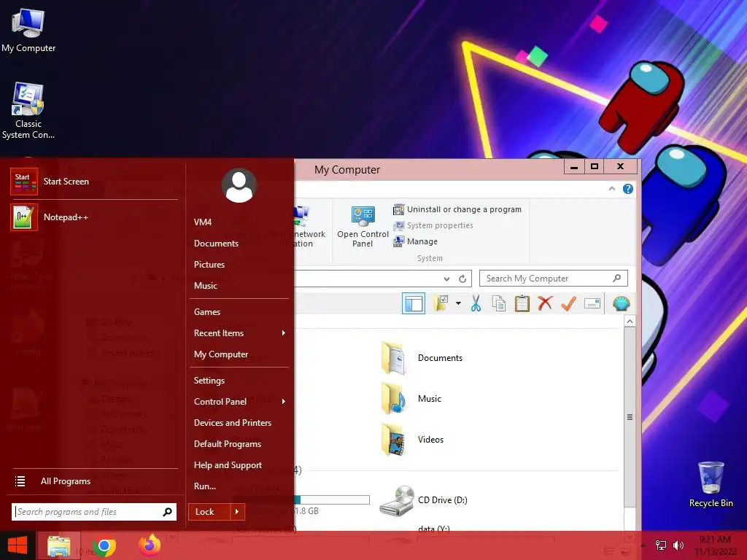747x560 pixels.
Task: Select the Music folder in My Computer
Action: click(411, 399)
